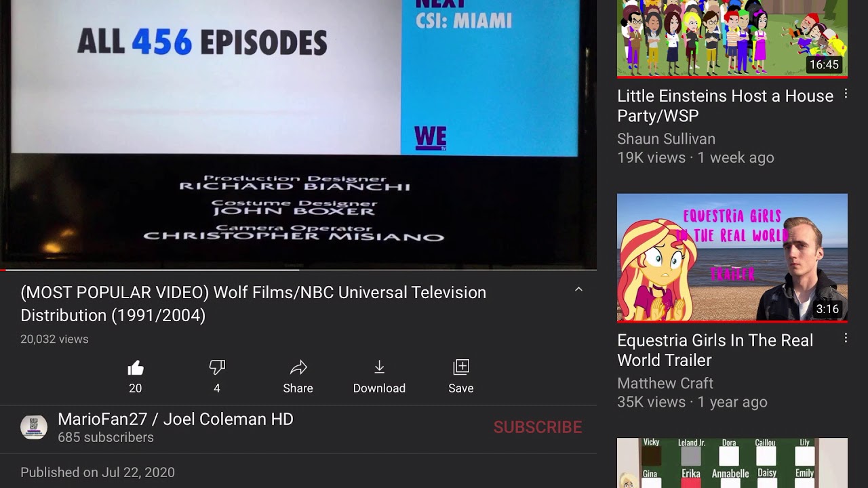This screenshot has height=488, width=868.
Task: Select 35K views 1 year ago text
Action: tap(692, 403)
